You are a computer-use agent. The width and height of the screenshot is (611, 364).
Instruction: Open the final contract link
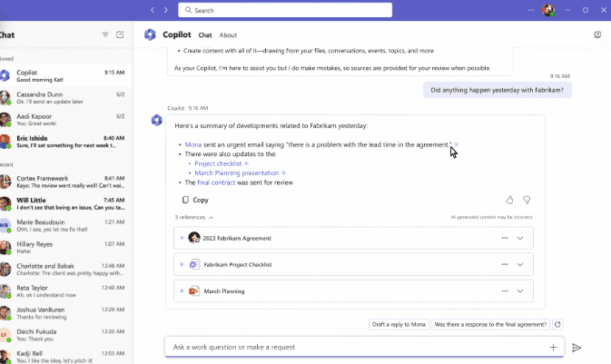point(216,182)
